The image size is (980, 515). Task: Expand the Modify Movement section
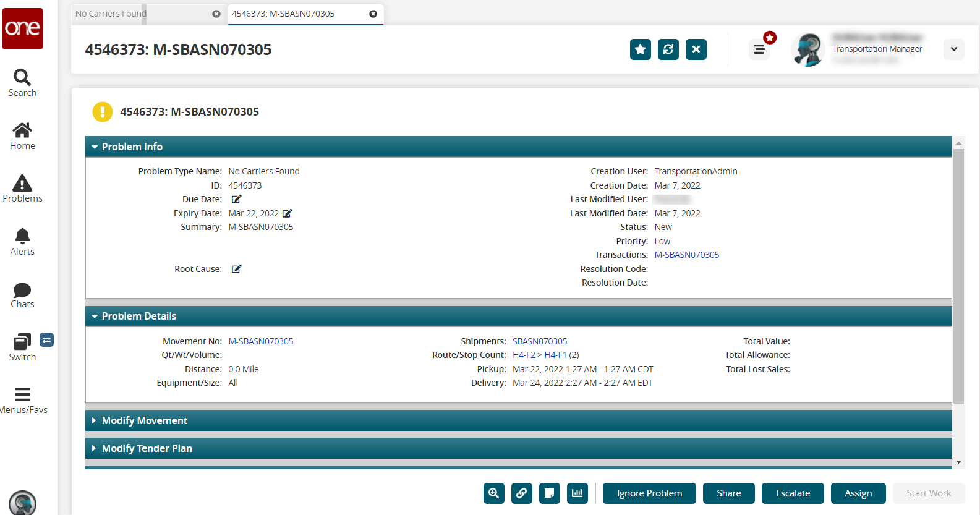point(94,420)
